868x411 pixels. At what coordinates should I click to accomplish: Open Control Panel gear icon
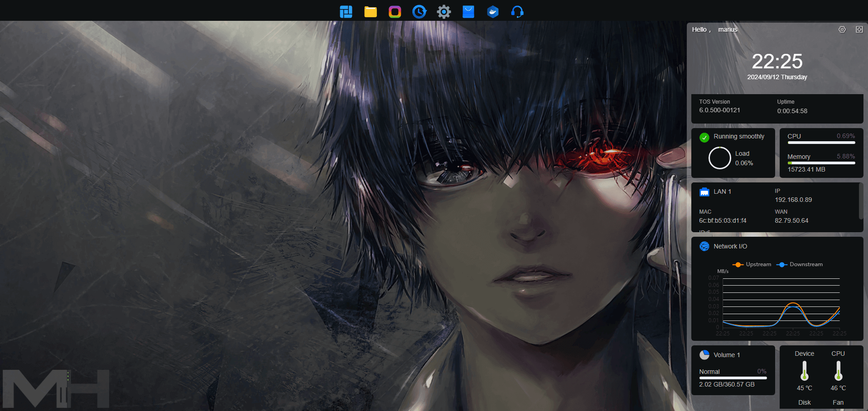444,12
